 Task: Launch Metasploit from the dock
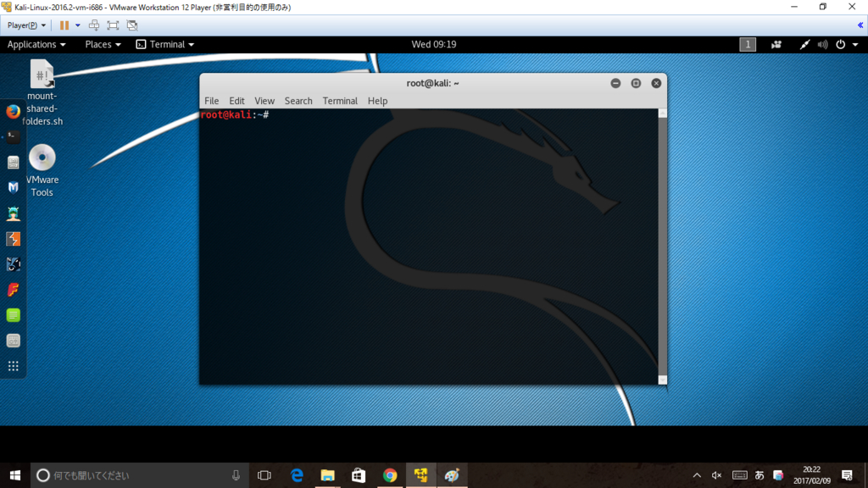[14, 187]
